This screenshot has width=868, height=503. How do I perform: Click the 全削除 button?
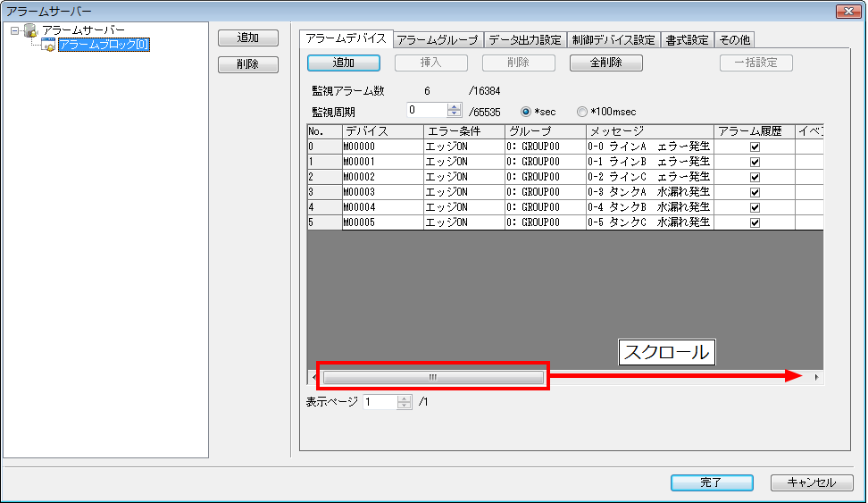(x=605, y=63)
